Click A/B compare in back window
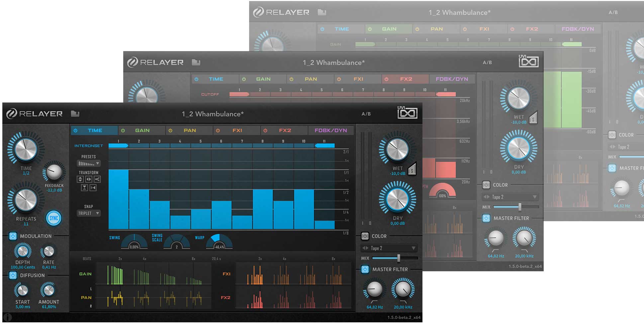 pyautogui.click(x=613, y=12)
